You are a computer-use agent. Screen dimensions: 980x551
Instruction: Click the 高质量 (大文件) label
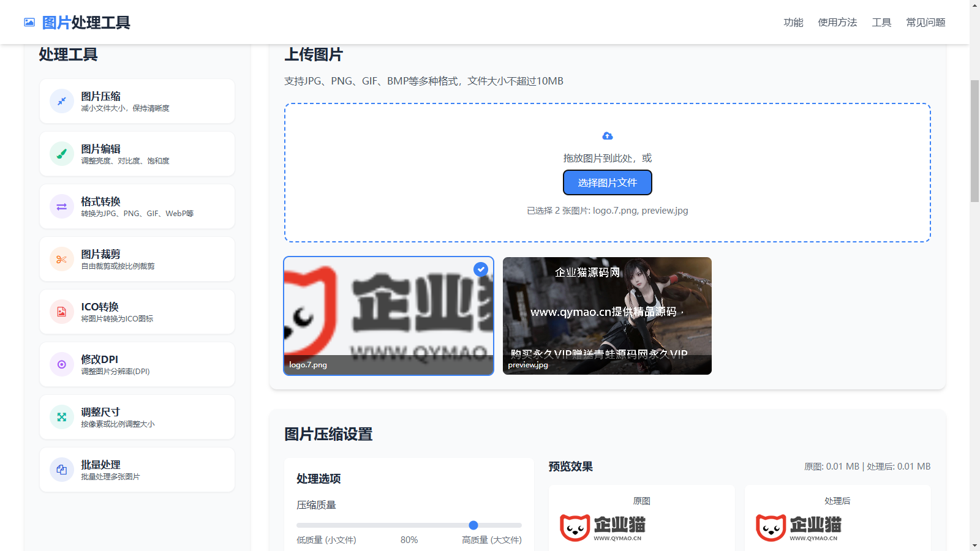[x=492, y=540]
